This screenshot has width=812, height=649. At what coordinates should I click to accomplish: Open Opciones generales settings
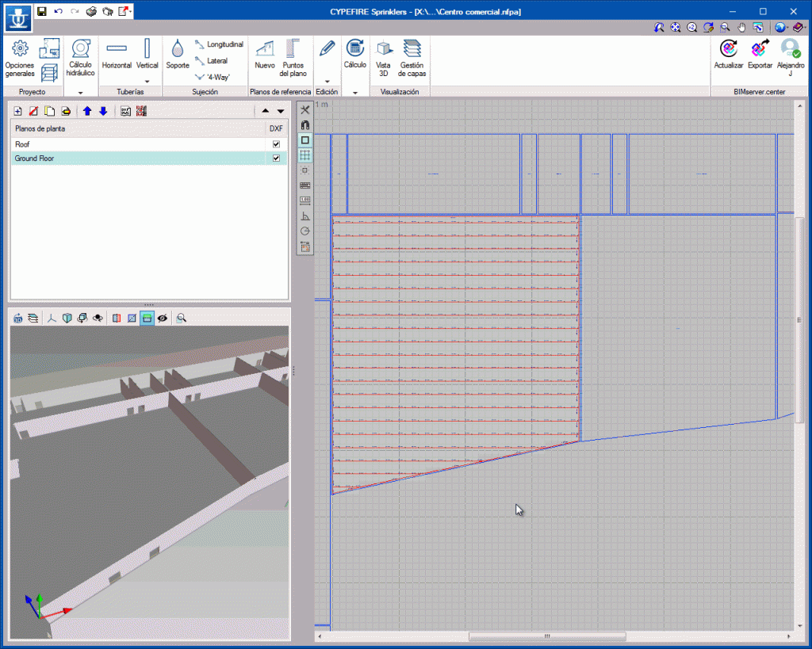pyautogui.click(x=20, y=58)
